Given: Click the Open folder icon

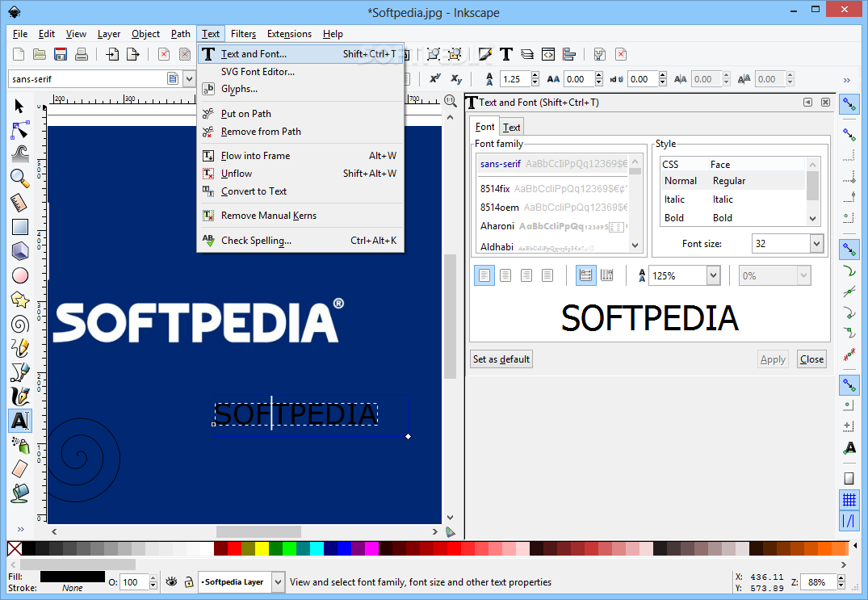Looking at the screenshot, I should (40, 54).
